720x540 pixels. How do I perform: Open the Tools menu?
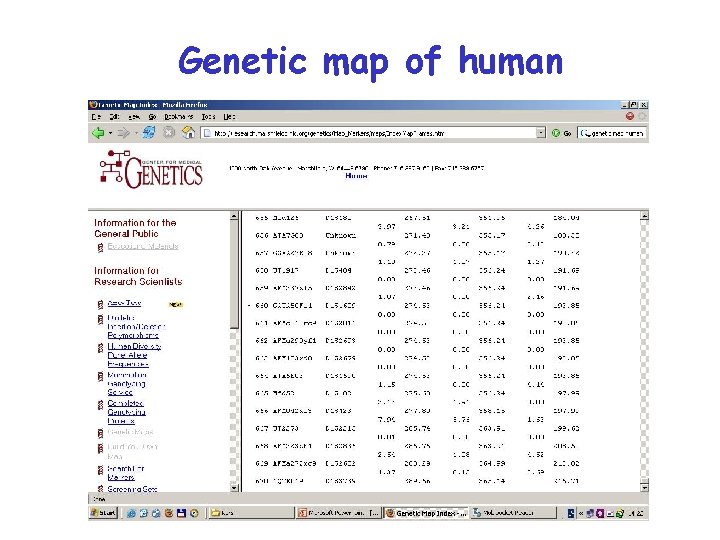point(208,117)
